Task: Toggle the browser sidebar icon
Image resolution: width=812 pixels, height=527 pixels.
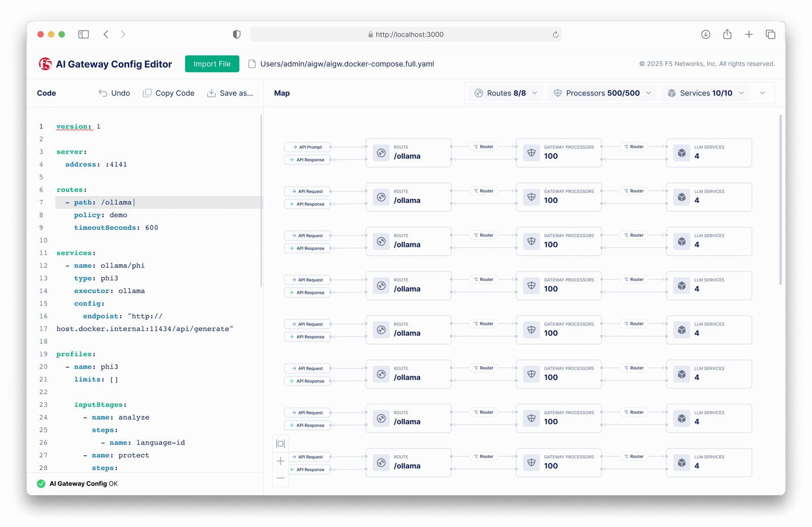Action: [84, 34]
